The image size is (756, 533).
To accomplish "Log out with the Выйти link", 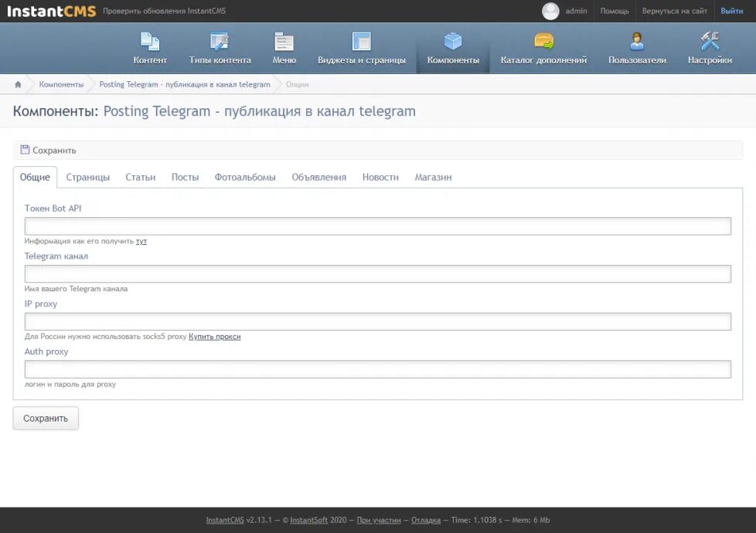I will coord(731,11).
